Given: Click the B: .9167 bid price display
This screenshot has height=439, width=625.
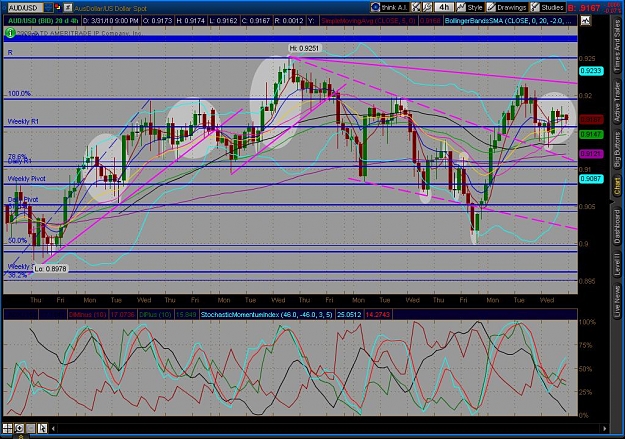Looking at the screenshot, I should click(x=584, y=8).
